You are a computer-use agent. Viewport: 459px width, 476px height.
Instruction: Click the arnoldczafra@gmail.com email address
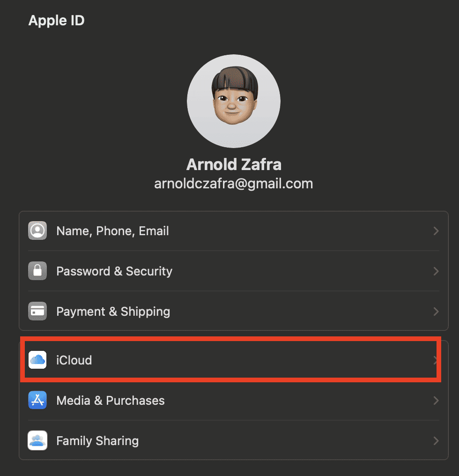(x=234, y=184)
